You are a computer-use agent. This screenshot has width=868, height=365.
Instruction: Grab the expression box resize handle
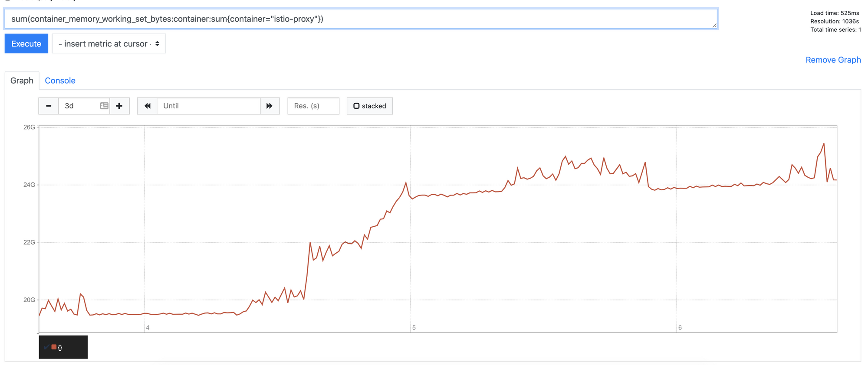point(714,26)
